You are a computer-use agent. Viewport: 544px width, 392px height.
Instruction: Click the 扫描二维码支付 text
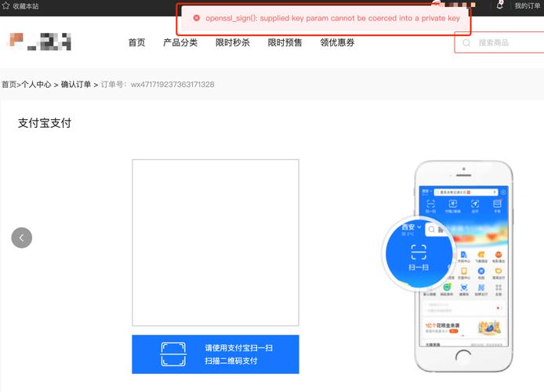click(230, 361)
